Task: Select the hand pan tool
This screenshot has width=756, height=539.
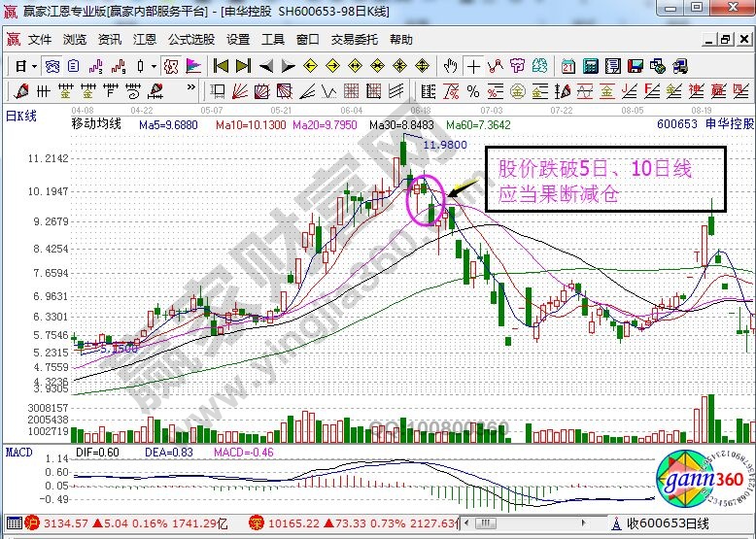Action: click(450, 66)
